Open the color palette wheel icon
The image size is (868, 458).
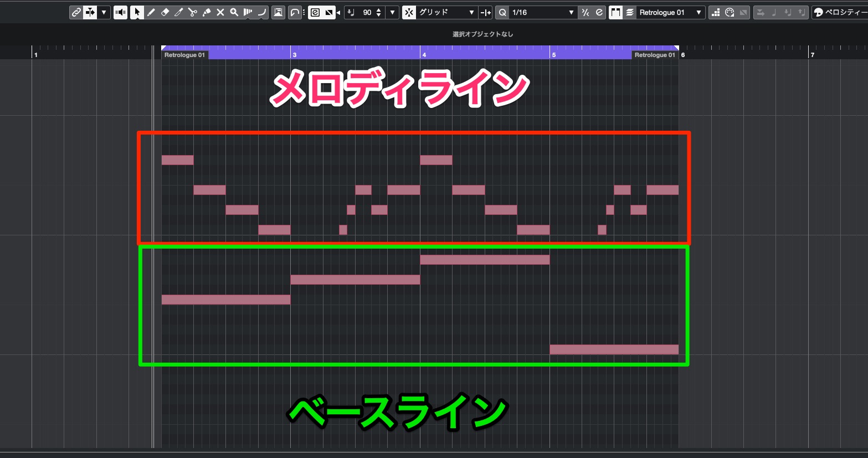(x=730, y=12)
